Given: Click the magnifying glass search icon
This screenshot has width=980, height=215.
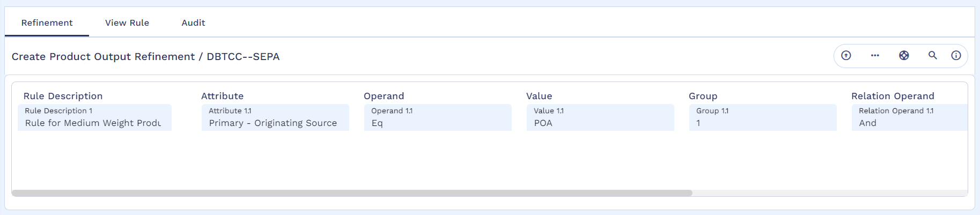Looking at the screenshot, I should tap(933, 55).
